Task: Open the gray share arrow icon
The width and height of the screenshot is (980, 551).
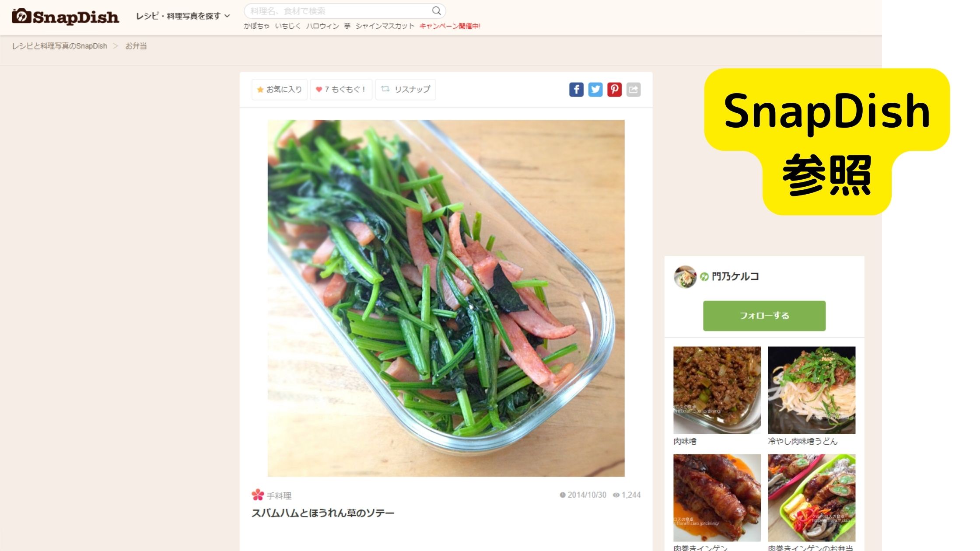Action: click(x=633, y=90)
